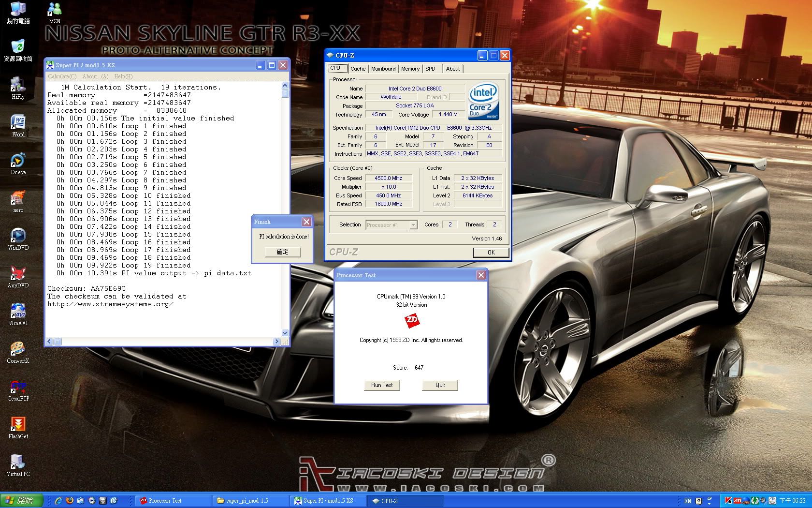Screen dimensions: 812x508
Task: Click Internet Explorer in Quick Launch
Action: (58, 501)
